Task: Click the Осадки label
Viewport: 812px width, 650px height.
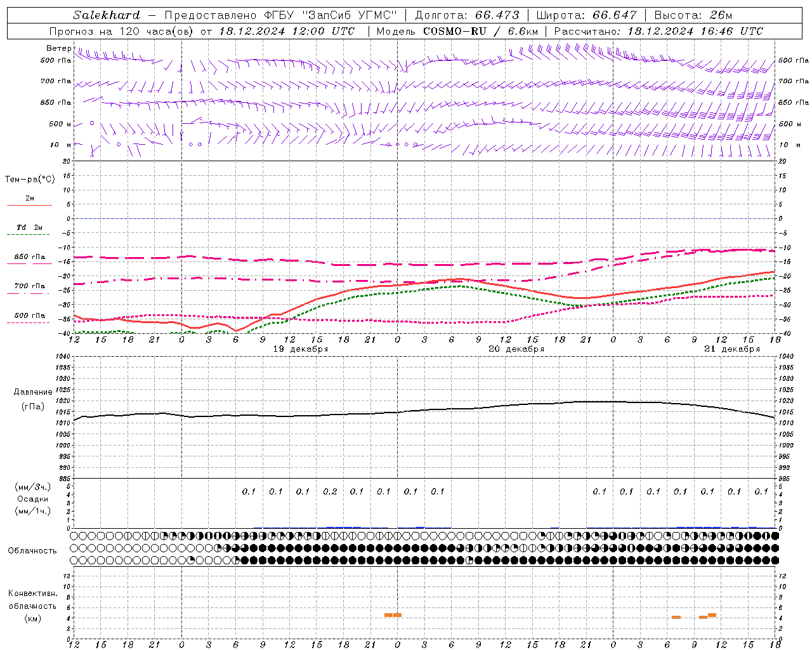Action: (33, 499)
